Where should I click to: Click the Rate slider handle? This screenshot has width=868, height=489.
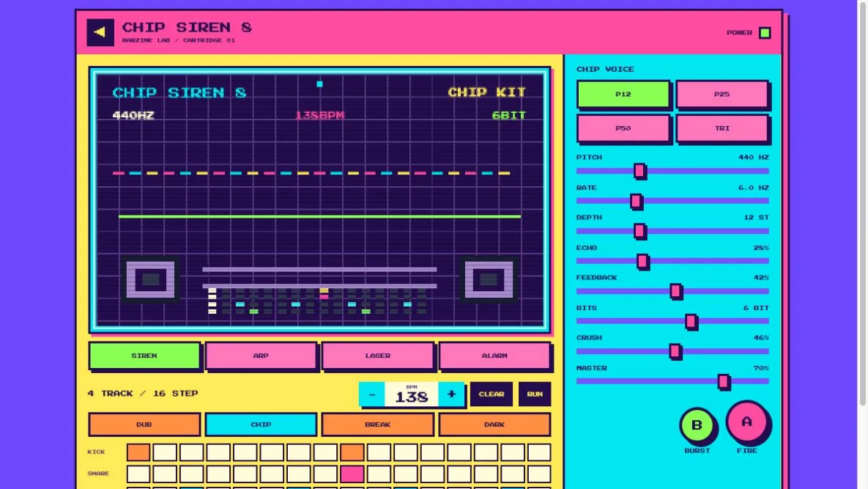point(636,201)
